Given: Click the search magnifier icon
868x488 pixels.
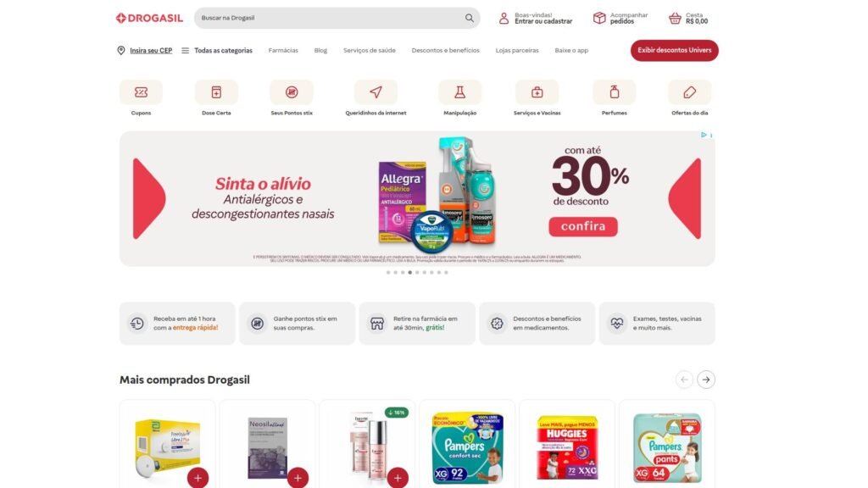Looking at the screenshot, I should [470, 18].
